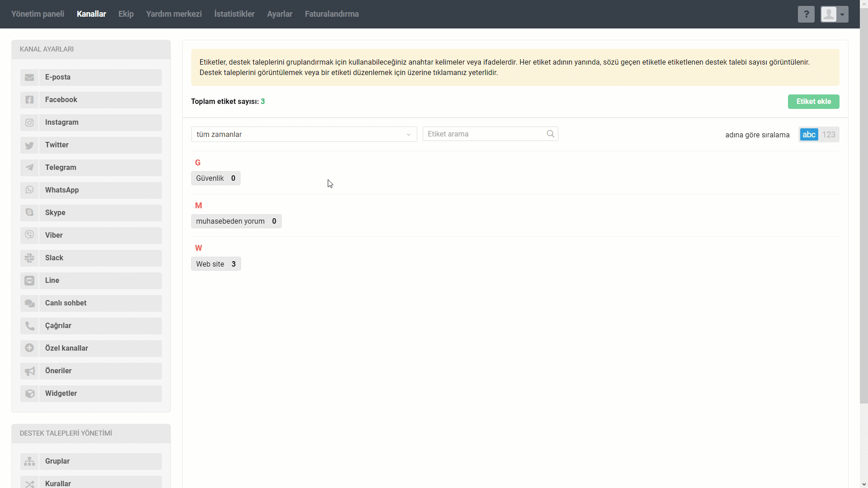The width and height of the screenshot is (868, 488).
Task: Open the Slack channel icon
Action: (x=29, y=258)
